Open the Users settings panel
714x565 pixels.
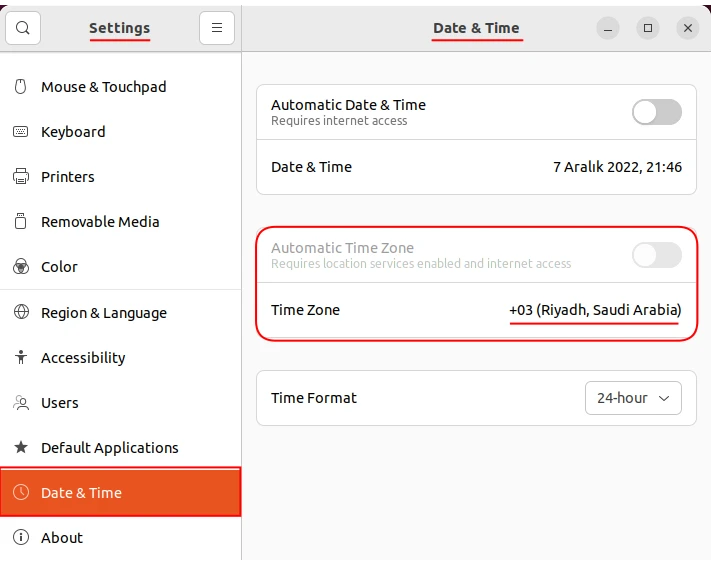pos(60,403)
